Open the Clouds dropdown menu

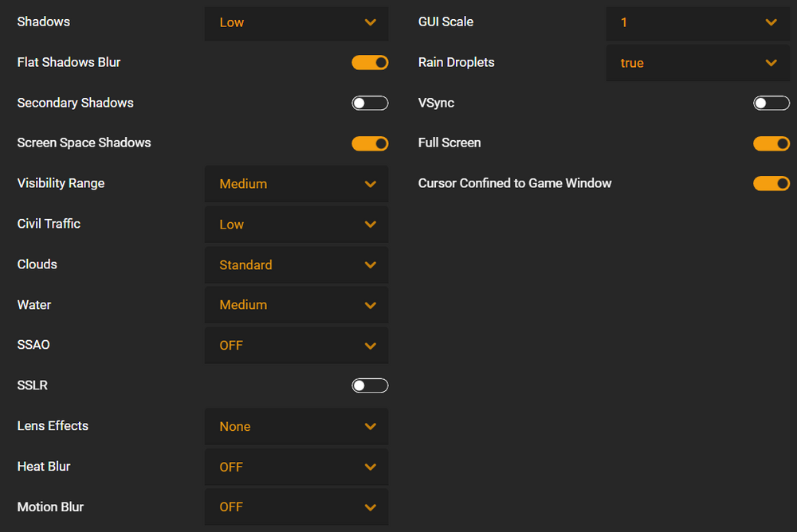pyautogui.click(x=296, y=265)
